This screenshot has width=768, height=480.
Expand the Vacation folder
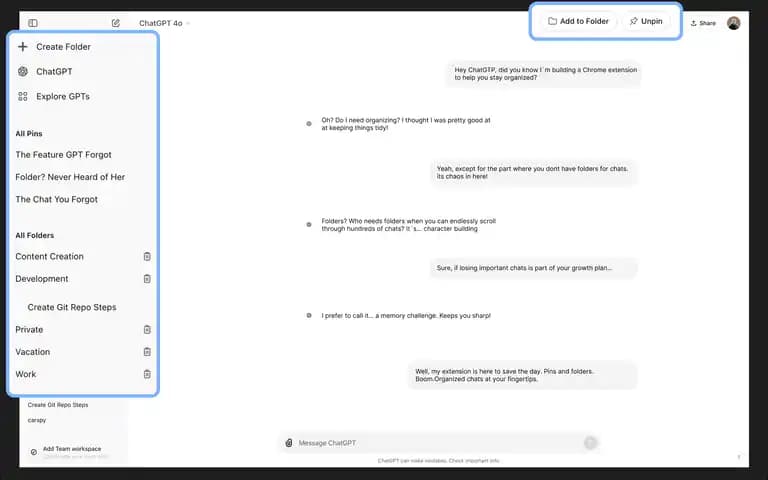(32, 352)
